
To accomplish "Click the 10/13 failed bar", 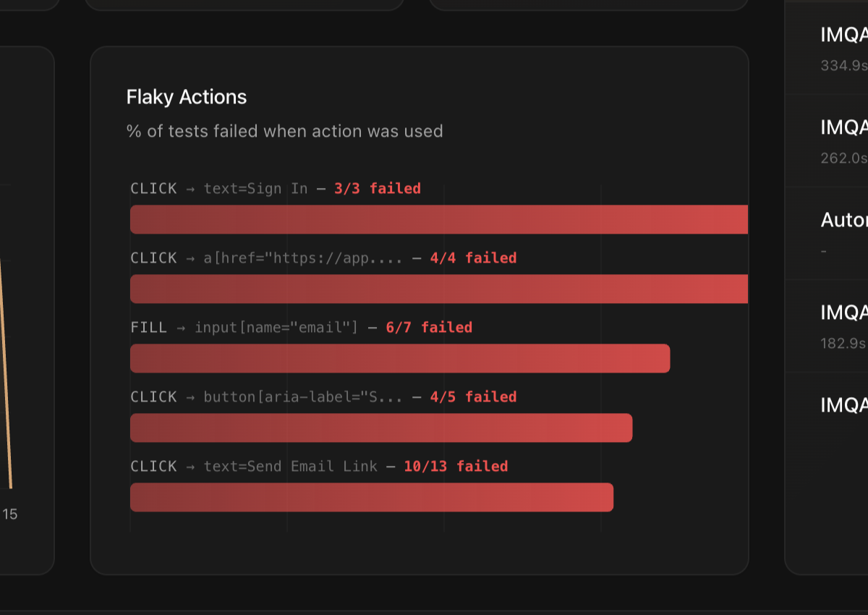I will [x=372, y=497].
